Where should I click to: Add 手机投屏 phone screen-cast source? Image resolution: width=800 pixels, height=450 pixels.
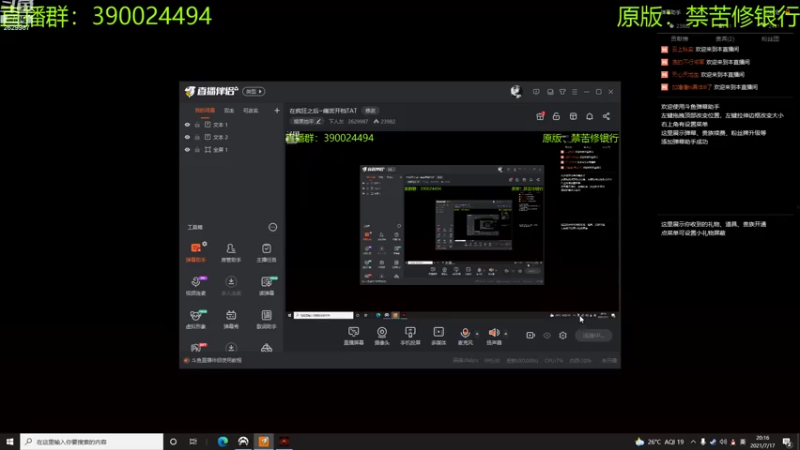(410, 336)
